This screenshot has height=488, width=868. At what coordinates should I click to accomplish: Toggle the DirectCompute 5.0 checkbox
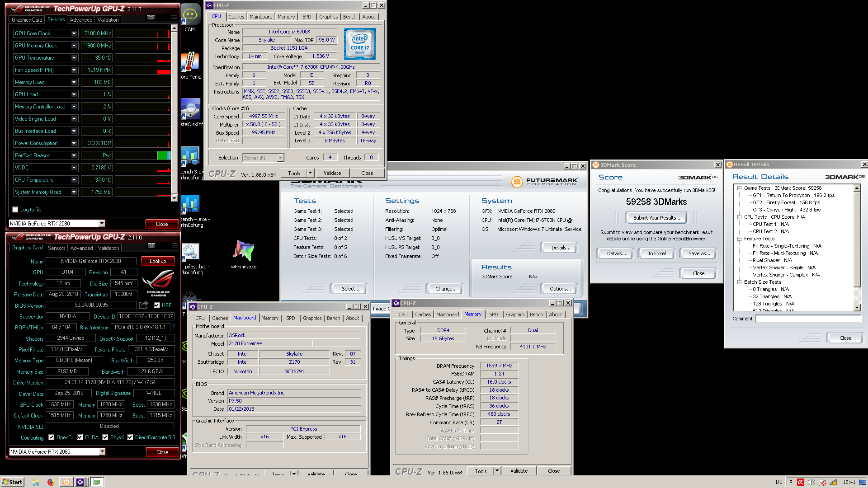pos(130,437)
